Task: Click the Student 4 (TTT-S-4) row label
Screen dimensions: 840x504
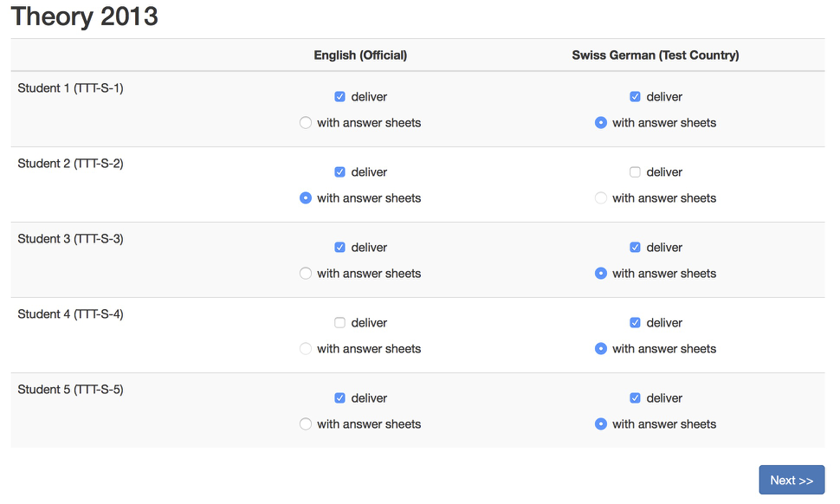Action: [x=70, y=314]
